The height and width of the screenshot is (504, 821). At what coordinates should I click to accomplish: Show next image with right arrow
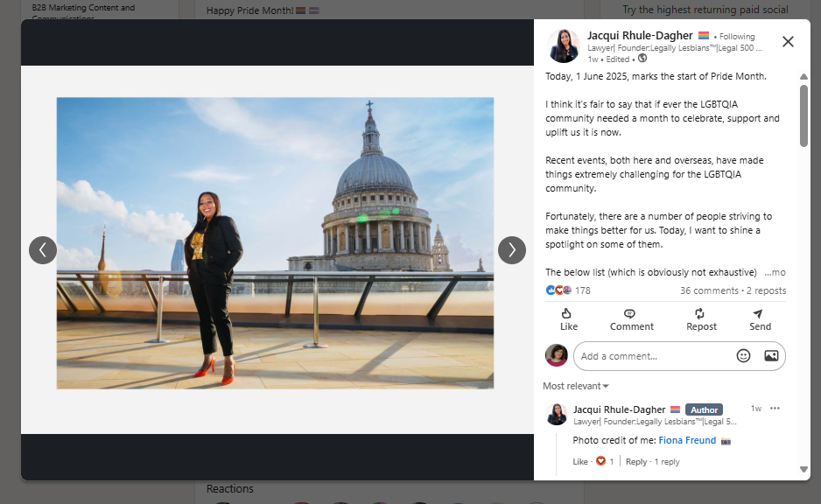tap(512, 250)
